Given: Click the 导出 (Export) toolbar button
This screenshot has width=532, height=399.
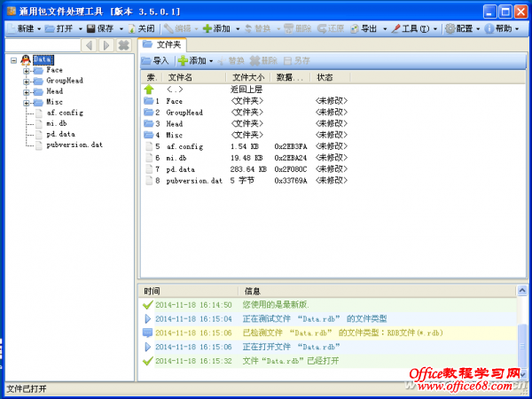Looking at the screenshot, I should pos(364,29).
